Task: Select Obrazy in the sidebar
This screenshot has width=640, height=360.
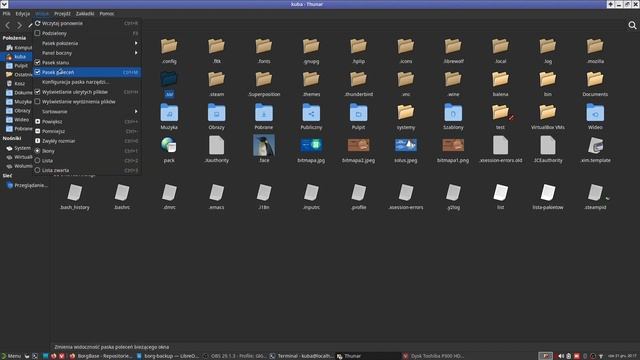Action: pyautogui.click(x=18, y=111)
